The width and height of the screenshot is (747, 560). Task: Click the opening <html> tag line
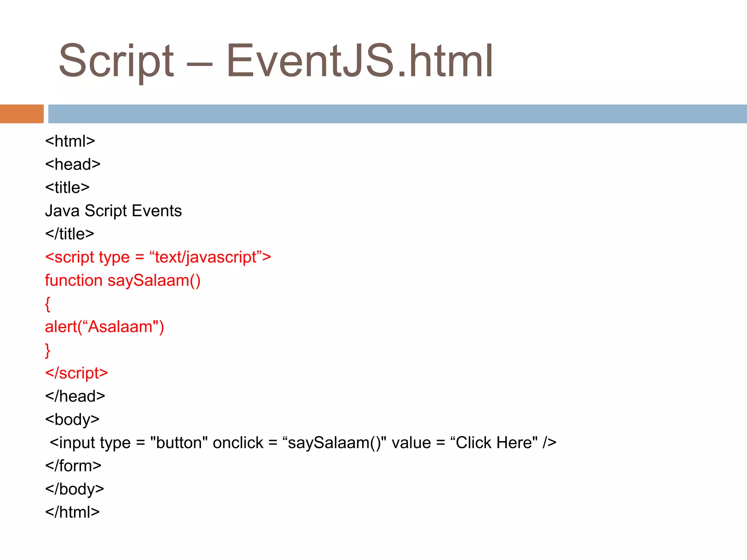(x=70, y=141)
